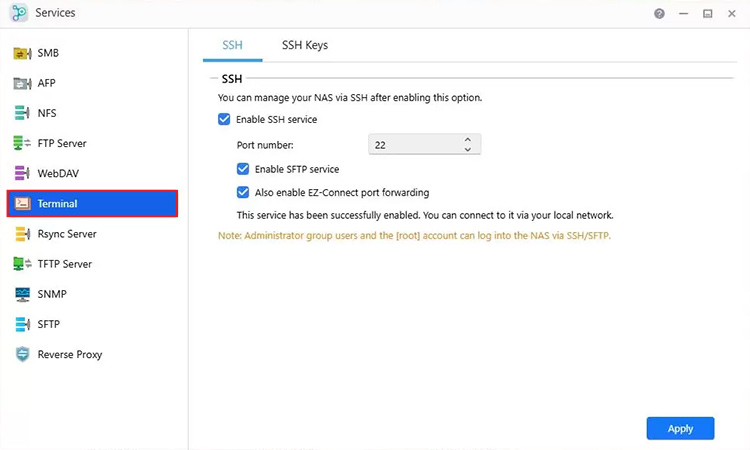Uncheck Enable SFTP service
Viewport: 750px width, 450px height.
(243, 169)
